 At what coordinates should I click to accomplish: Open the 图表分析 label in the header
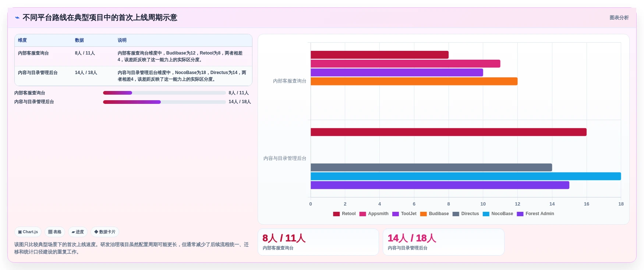click(x=619, y=18)
